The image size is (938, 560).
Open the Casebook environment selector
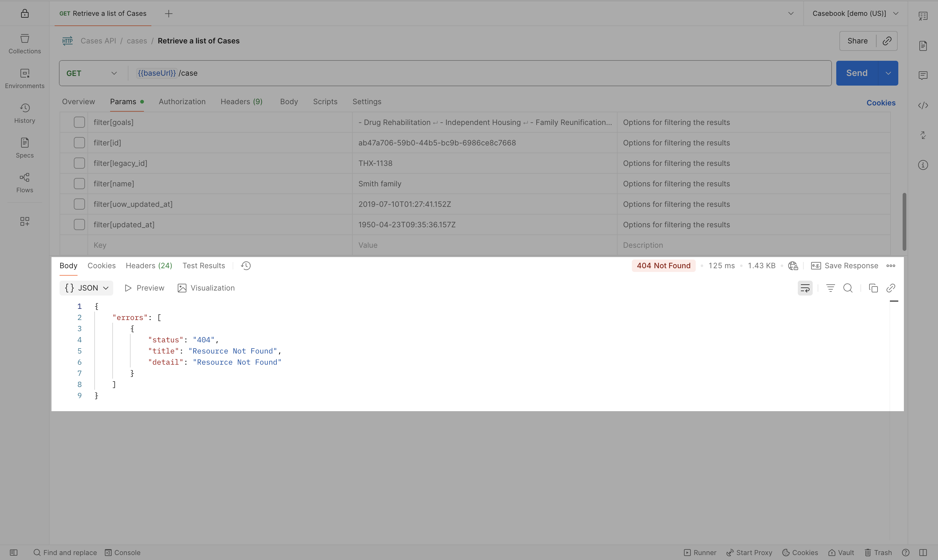click(855, 14)
